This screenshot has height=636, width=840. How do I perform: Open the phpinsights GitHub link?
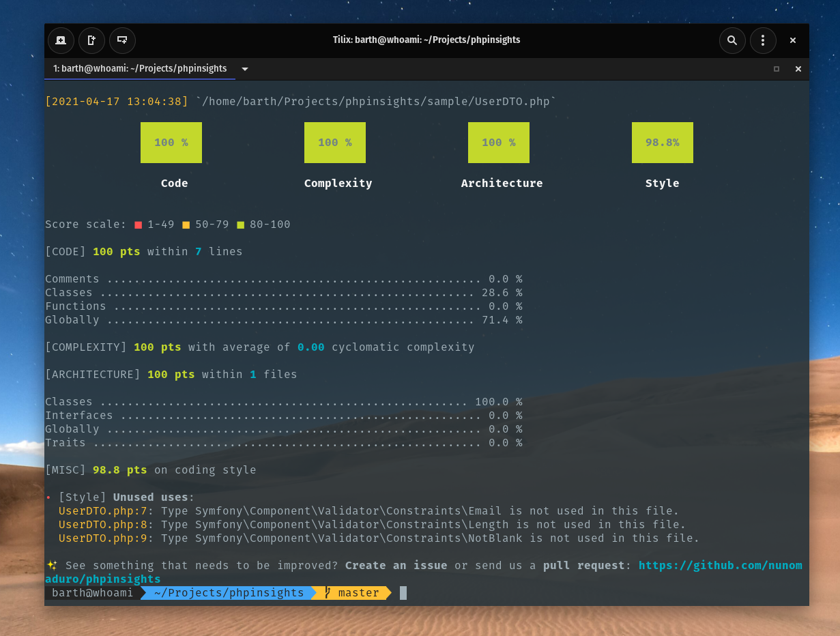click(x=721, y=565)
